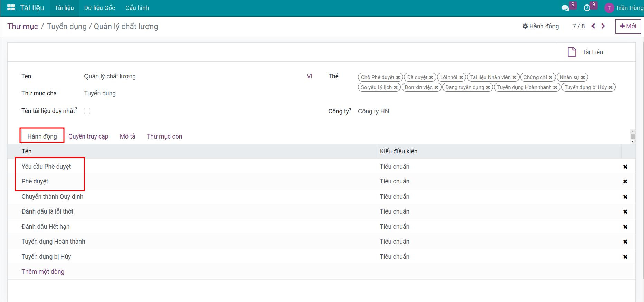Remove the 'Tuyển dụng Hoàn thành' tag

555,87
